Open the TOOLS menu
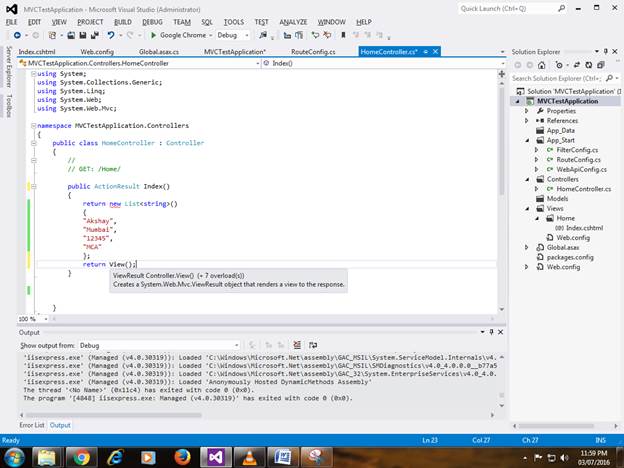Image resolution: width=624 pixels, height=468 pixels. tap(234, 22)
